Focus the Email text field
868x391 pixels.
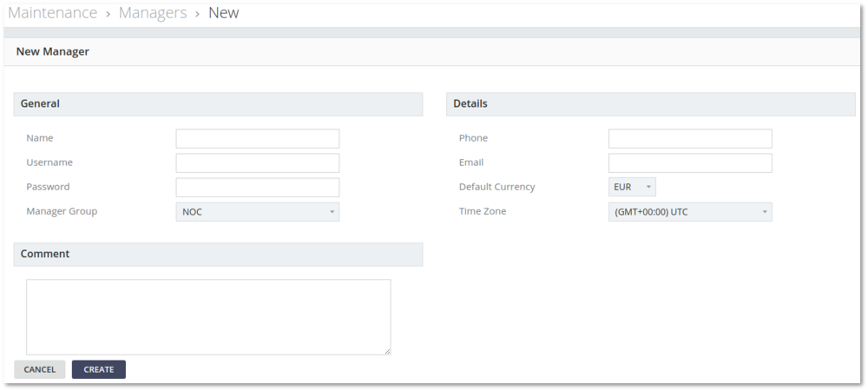pos(690,163)
